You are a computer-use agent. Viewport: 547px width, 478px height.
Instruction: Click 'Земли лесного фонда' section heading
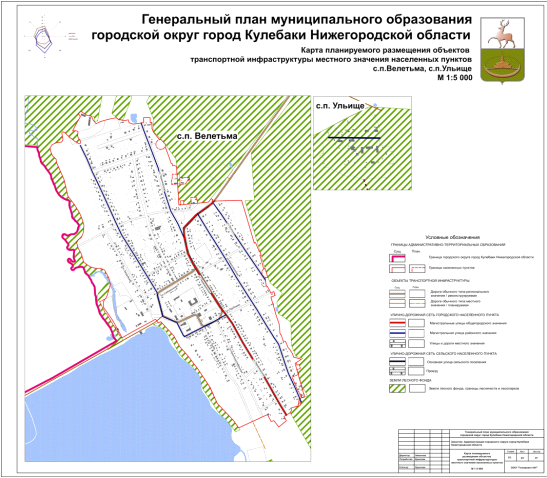(411, 380)
